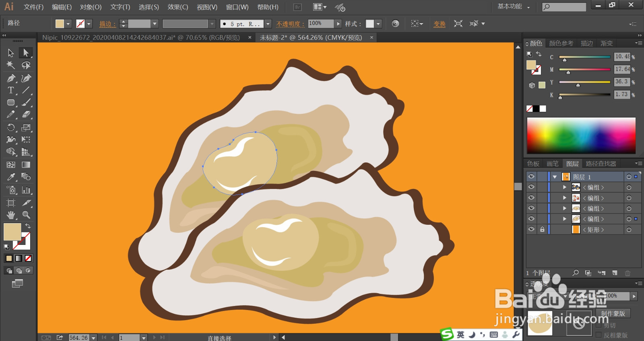Select the Mesh tool
This screenshot has width=644, height=341.
[11, 164]
